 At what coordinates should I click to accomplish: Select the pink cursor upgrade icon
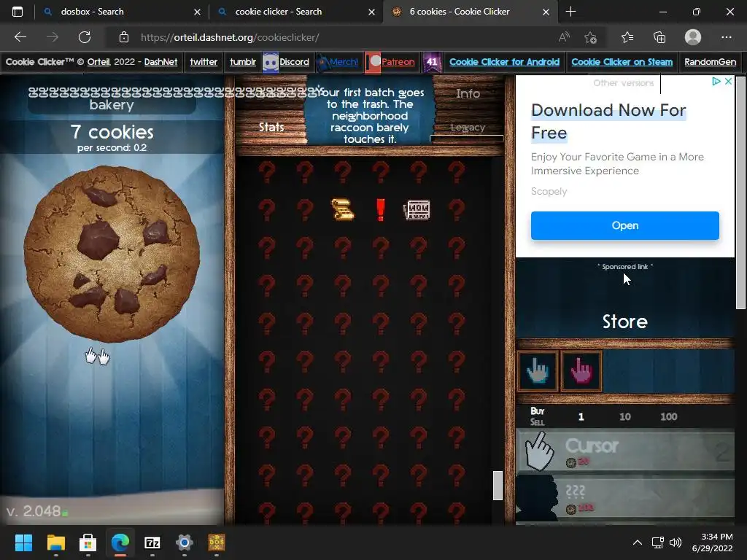(581, 371)
